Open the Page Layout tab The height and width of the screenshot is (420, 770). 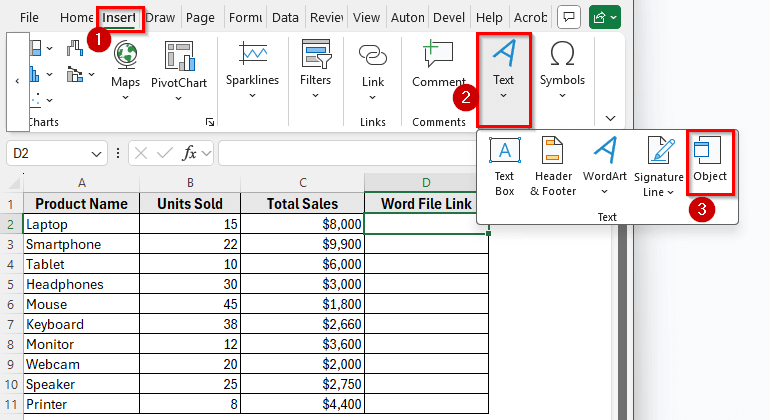[x=200, y=18]
